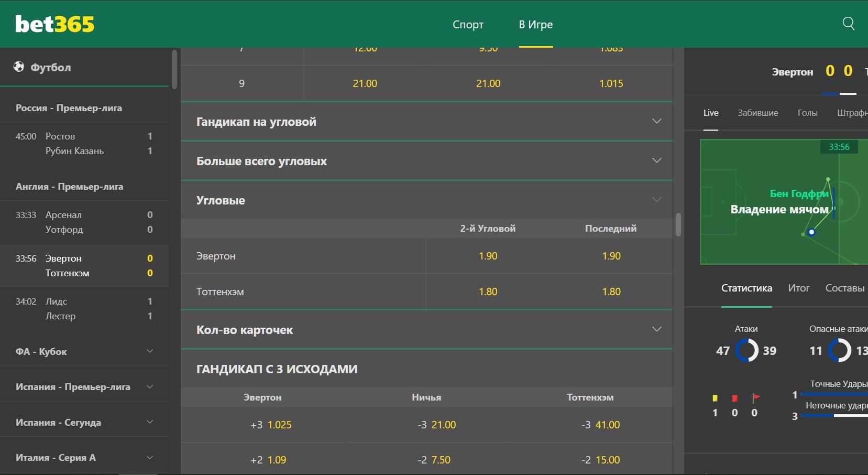The width and height of the screenshot is (868, 475).
Task: Click the football icon beside Футбол
Action: coord(19,67)
